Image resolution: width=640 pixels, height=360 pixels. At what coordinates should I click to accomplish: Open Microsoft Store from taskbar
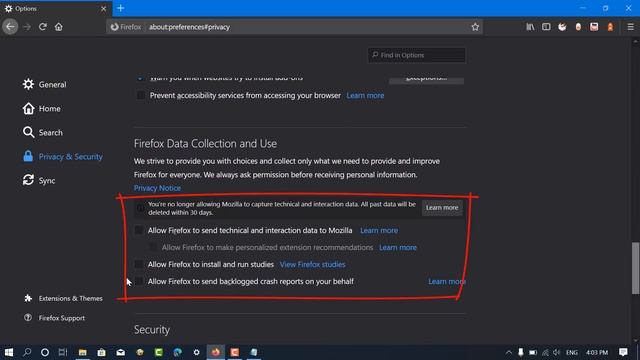[101, 352]
